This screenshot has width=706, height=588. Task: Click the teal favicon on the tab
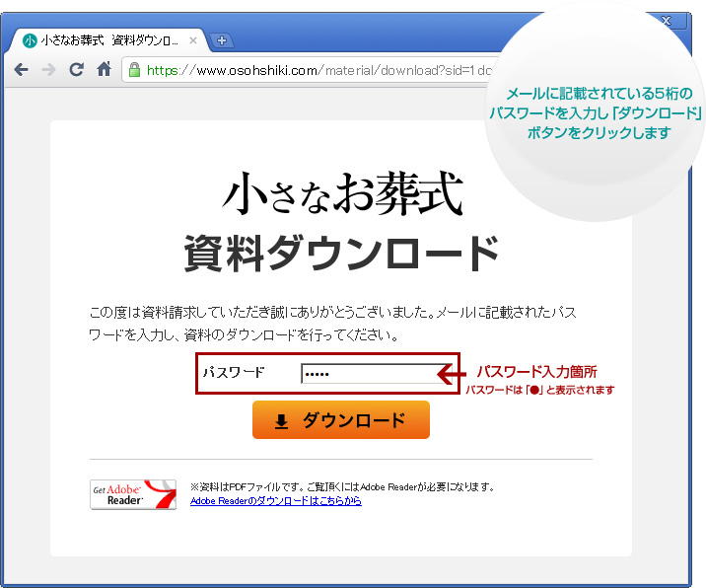30,40
